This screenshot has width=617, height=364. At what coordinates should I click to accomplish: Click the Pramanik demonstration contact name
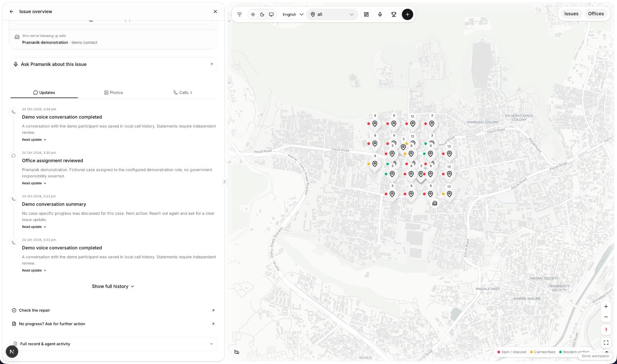pyautogui.click(x=45, y=42)
